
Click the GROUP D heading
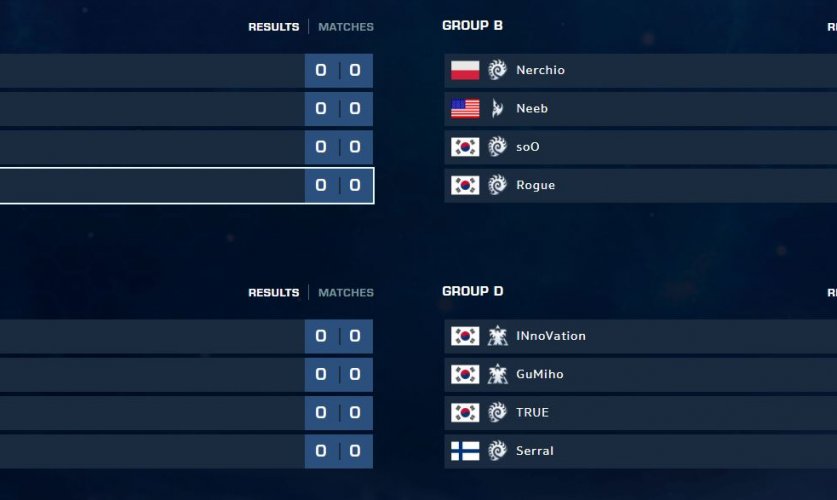tap(472, 292)
